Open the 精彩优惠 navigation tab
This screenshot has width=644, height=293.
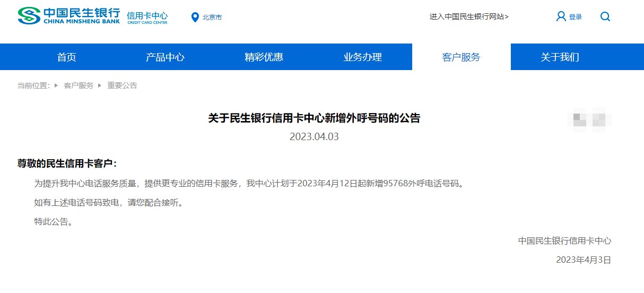264,57
